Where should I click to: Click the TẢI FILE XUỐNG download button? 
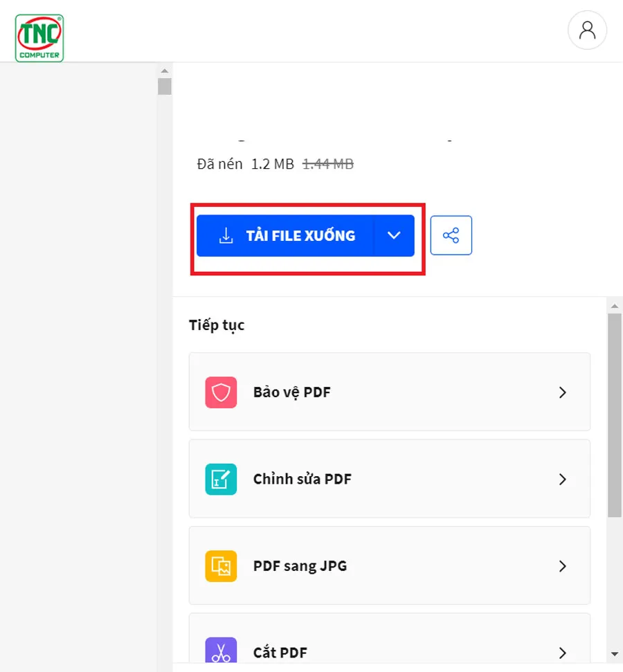(285, 235)
